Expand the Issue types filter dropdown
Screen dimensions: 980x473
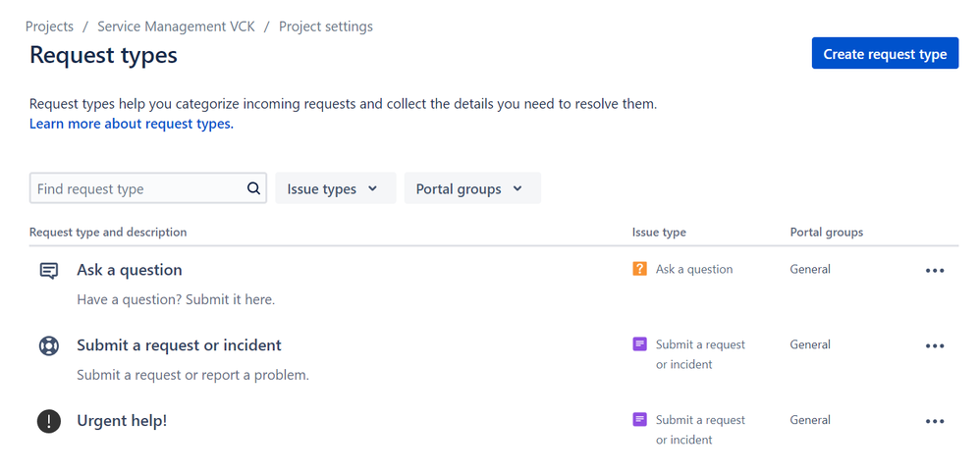coord(336,188)
